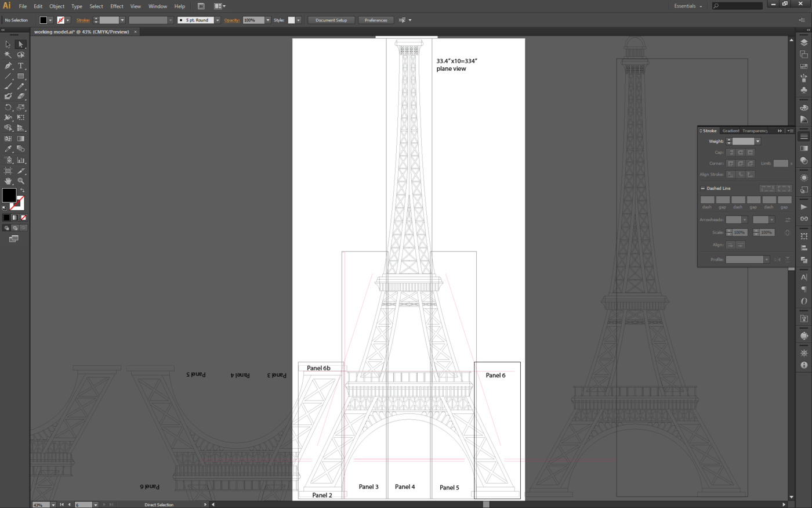The image size is (812, 508).
Task: Choose miter join corner option
Action: 731,164
